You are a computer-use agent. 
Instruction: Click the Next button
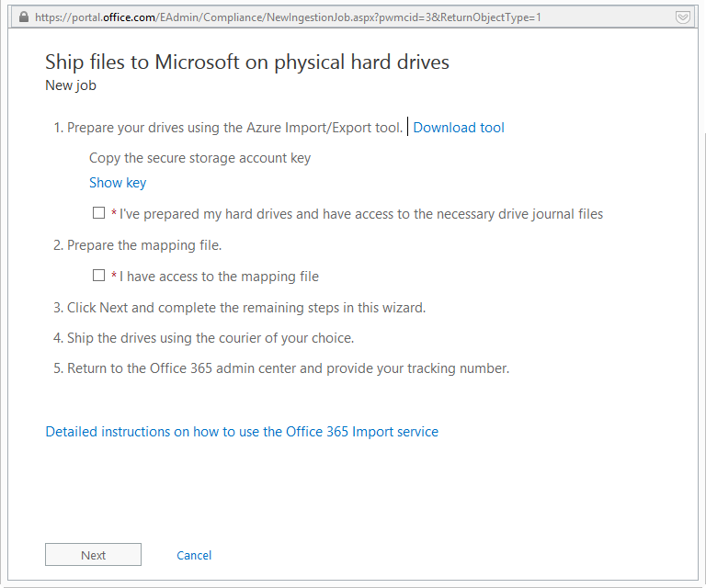click(x=93, y=555)
